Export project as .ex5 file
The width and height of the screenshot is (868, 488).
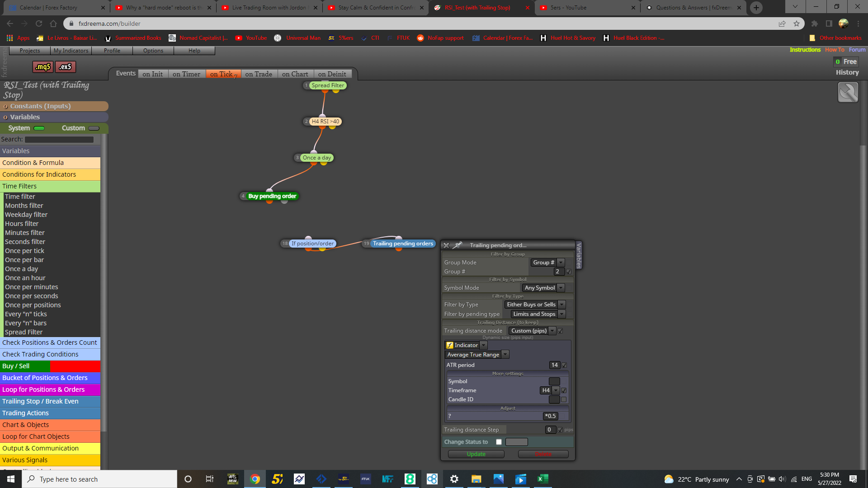(66, 67)
